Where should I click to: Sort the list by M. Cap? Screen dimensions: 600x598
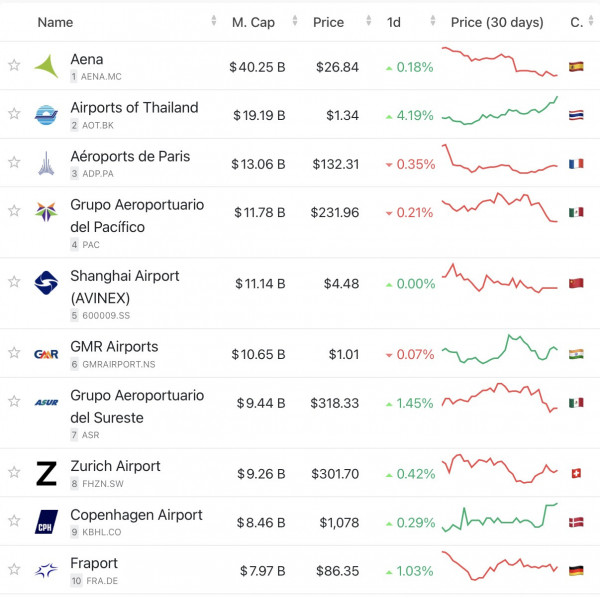coord(253,22)
